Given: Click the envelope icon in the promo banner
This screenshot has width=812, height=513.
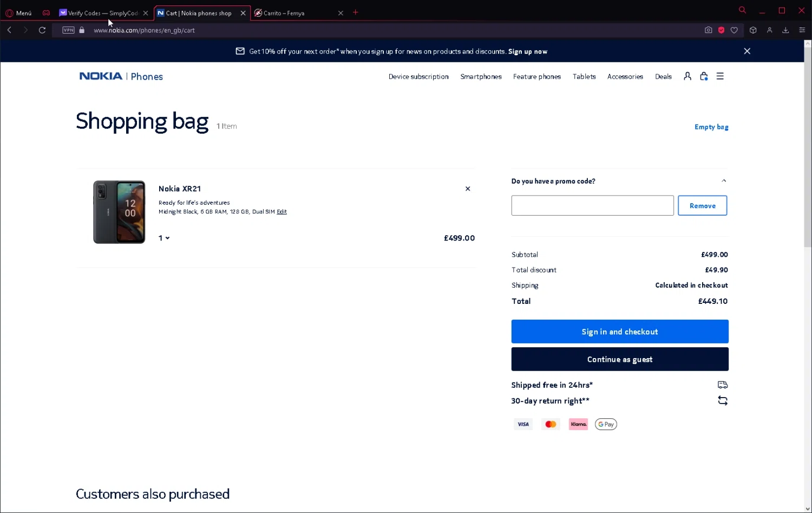Looking at the screenshot, I should [x=240, y=51].
